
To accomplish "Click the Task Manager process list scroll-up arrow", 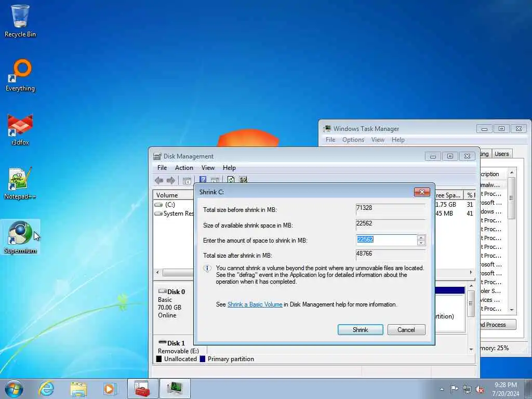I will tap(512, 172).
